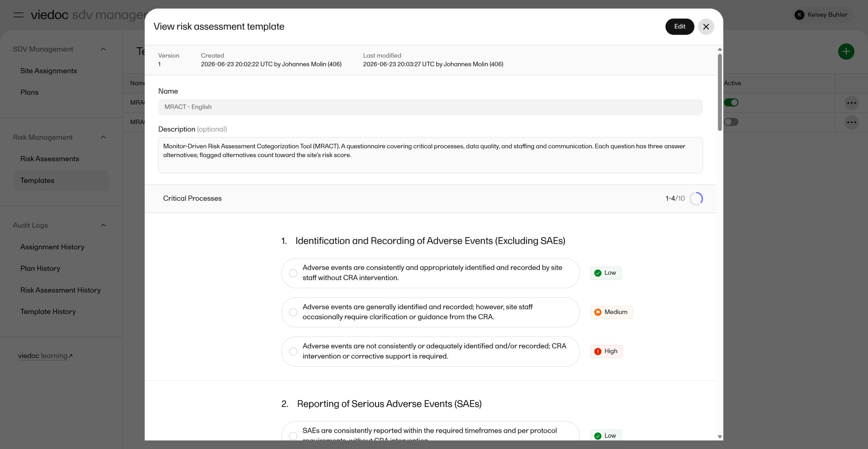This screenshot has width=868, height=449.
Task: Click the red High risk alert icon
Action: 598,351
